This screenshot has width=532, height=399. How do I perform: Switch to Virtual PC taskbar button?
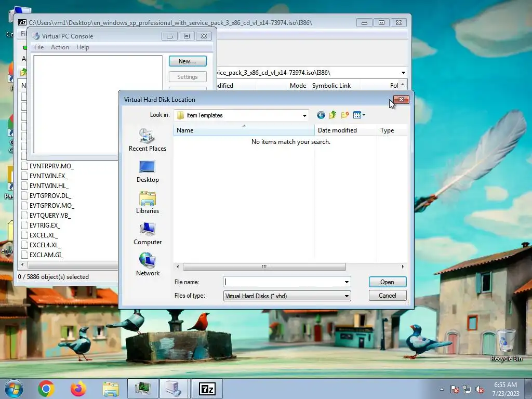pos(175,389)
